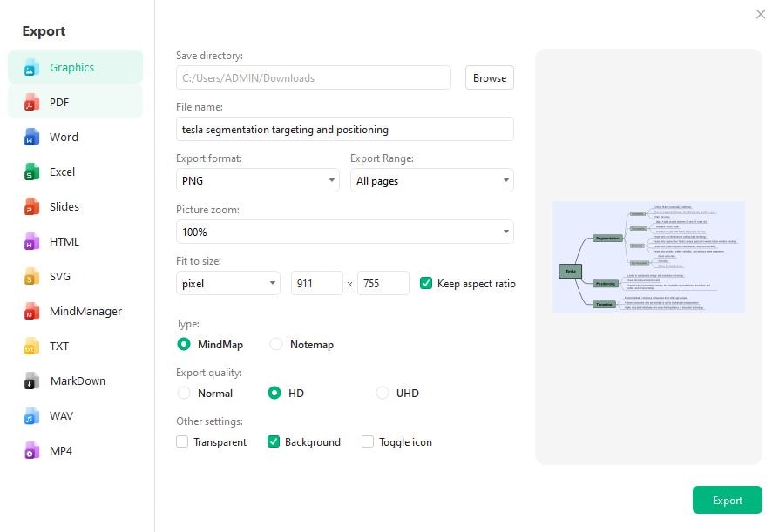
Task: Toggle the Background checkbox
Action: (274, 441)
